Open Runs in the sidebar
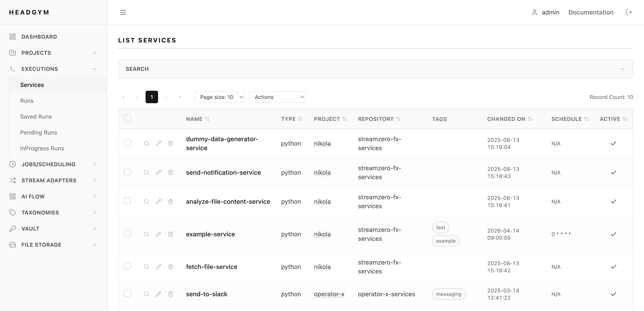This screenshot has height=311, width=644. point(27,101)
